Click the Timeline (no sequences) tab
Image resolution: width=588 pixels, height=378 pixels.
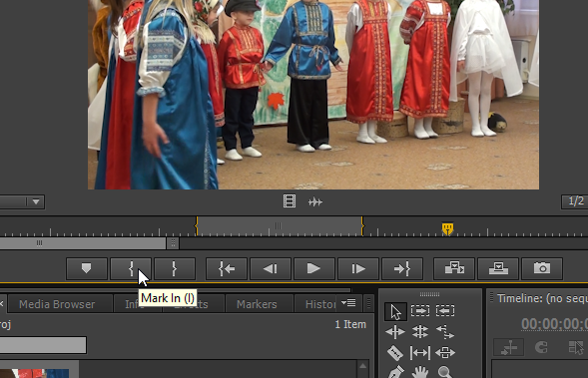(542, 298)
